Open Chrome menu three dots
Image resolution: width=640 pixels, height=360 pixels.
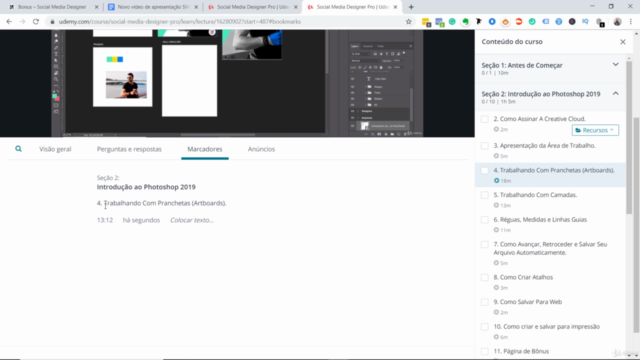pos(631,22)
